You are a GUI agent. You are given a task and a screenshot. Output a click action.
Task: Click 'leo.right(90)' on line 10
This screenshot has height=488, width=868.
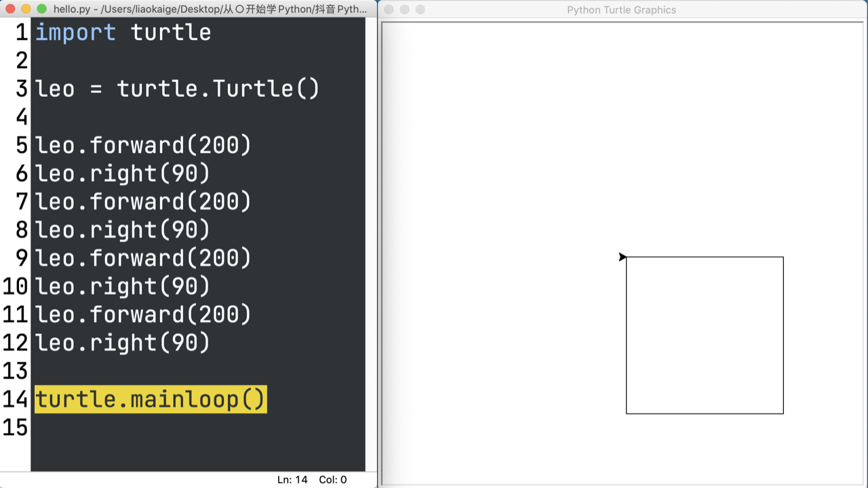click(x=123, y=287)
